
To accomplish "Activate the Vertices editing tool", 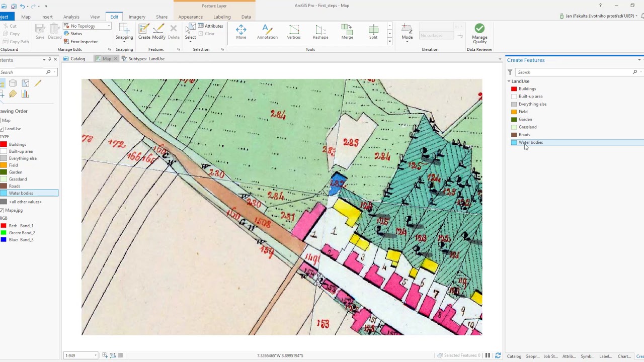I will [x=294, y=31].
